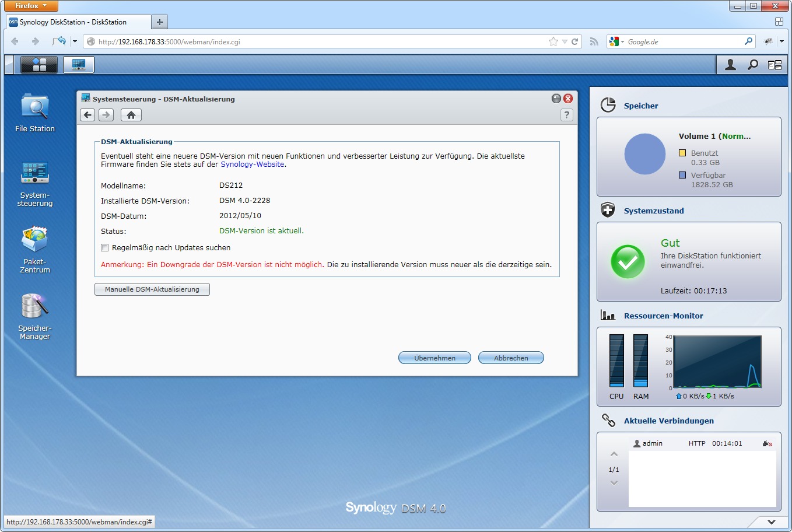Go forward in Systemsteuerung window

click(106, 115)
